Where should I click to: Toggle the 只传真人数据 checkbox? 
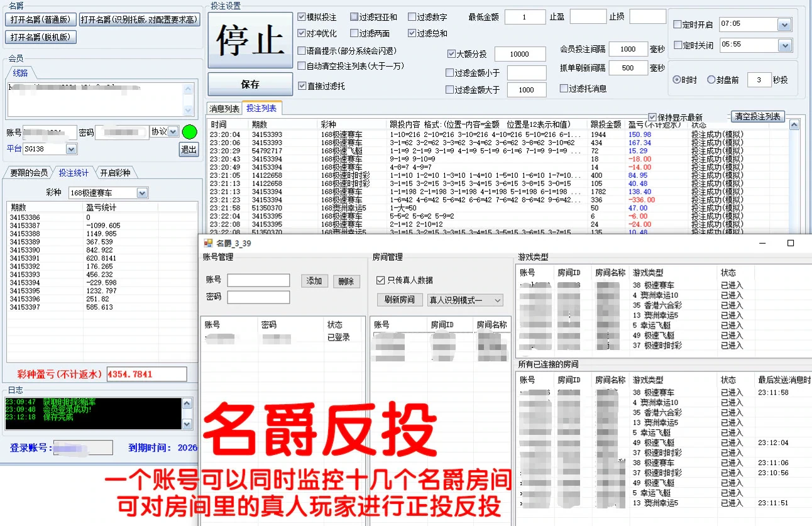(380, 280)
